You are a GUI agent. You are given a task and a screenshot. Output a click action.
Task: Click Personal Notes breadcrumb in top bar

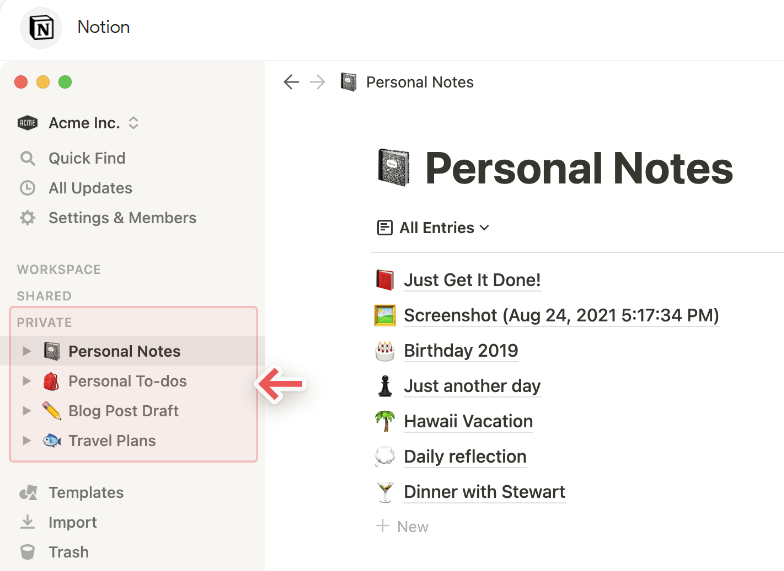click(419, 82)
